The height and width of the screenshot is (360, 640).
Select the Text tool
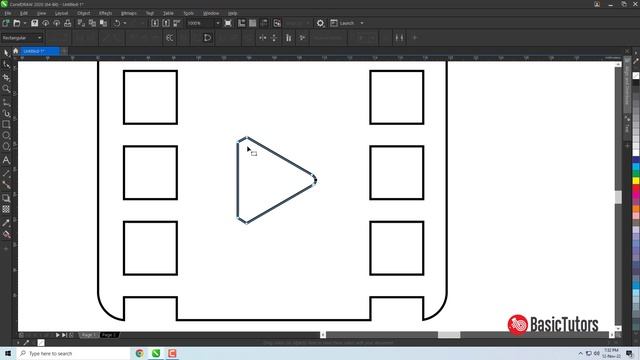6,160
